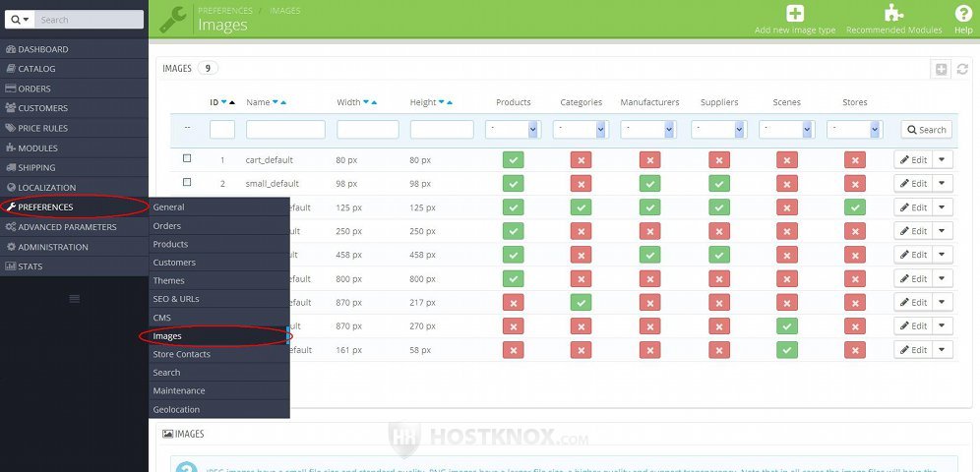Open the Shipping menu
Image resolution: width=980 pixels, height=472 pixels.
pos(74,167)
